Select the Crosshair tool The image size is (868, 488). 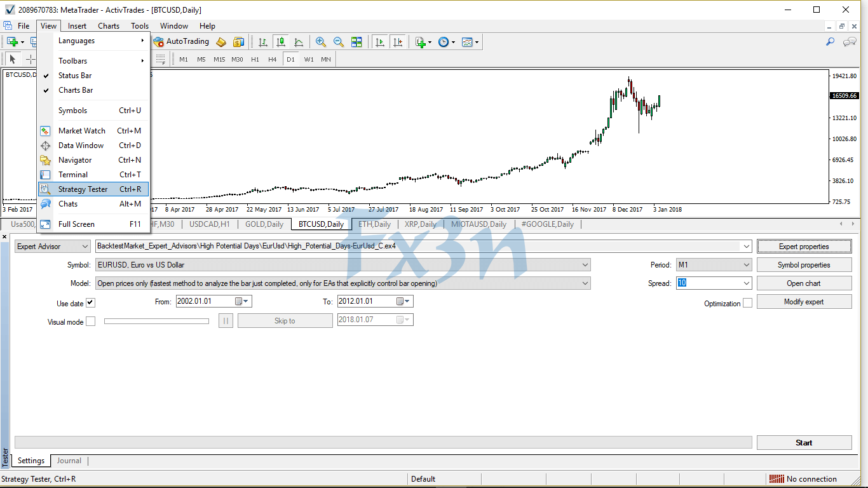[31, 60]
